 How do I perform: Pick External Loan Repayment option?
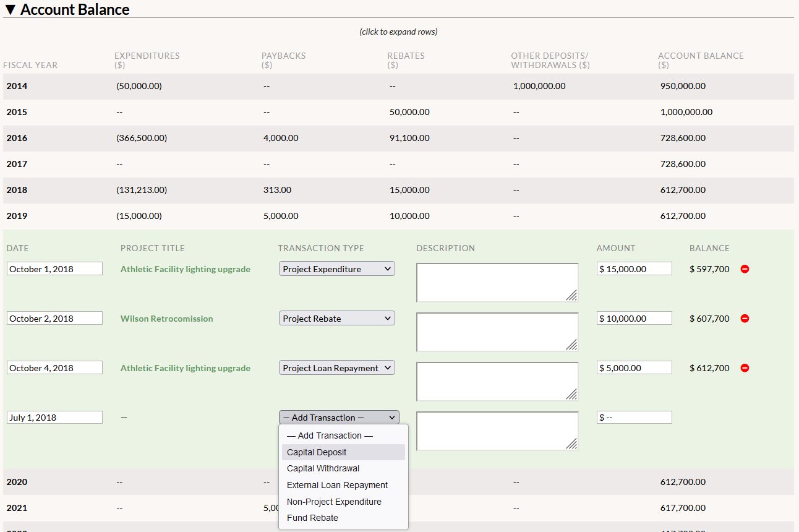343,485
